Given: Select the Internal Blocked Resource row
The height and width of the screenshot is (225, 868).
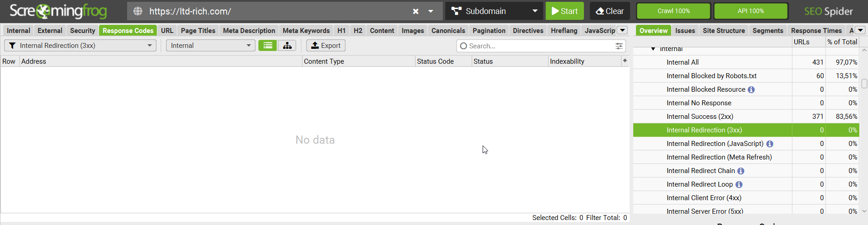Looking at the screenshot, I should 745,89.
